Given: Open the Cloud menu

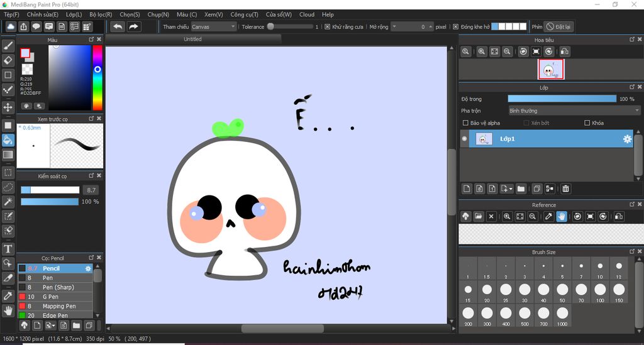Looking at the screenshot, I should [307, 14].
